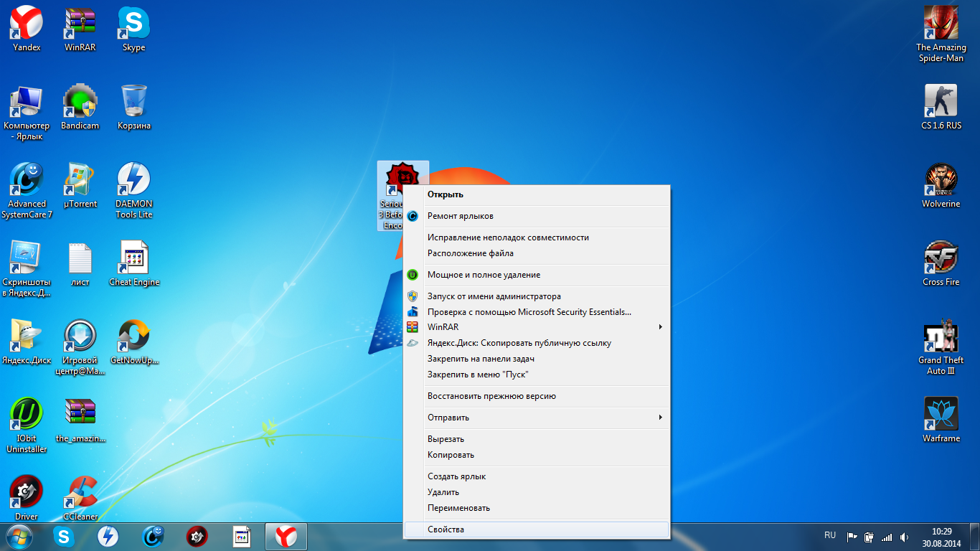Choose Копировать in the context menu
Viewport: 980px width, 551px height.
(537, 455)
